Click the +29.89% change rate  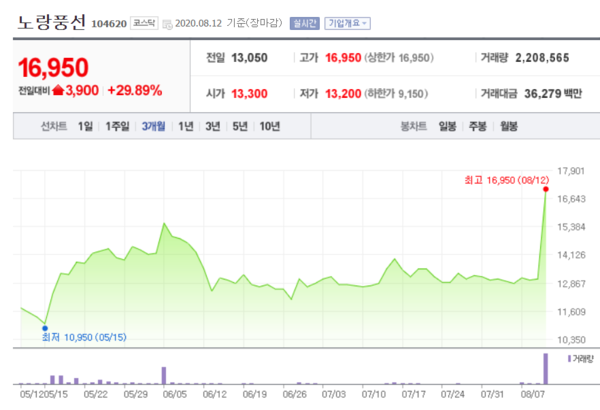click(135, 91)
